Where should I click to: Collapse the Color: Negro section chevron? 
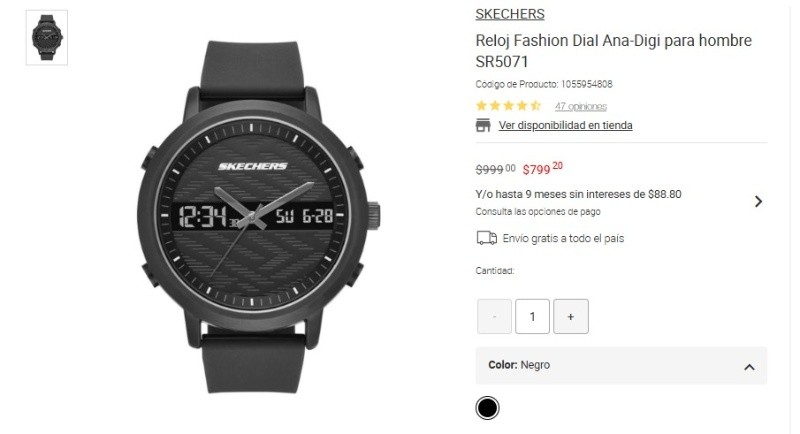pos(749,367)
